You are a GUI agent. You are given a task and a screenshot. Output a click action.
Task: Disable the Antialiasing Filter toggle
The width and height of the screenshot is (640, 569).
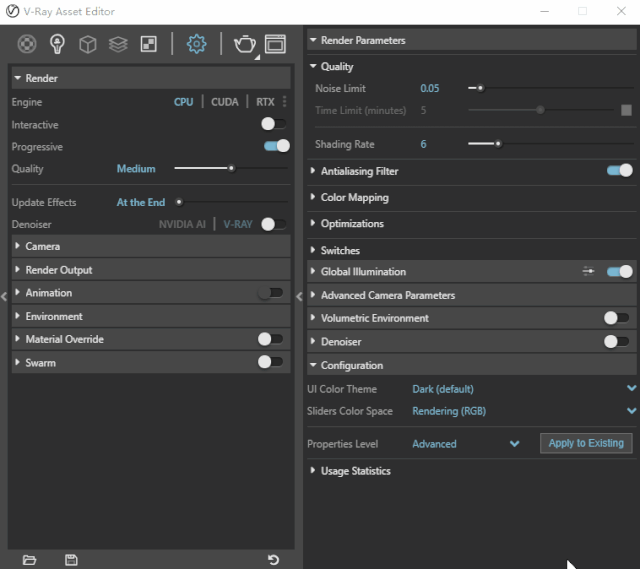(620, 171)
